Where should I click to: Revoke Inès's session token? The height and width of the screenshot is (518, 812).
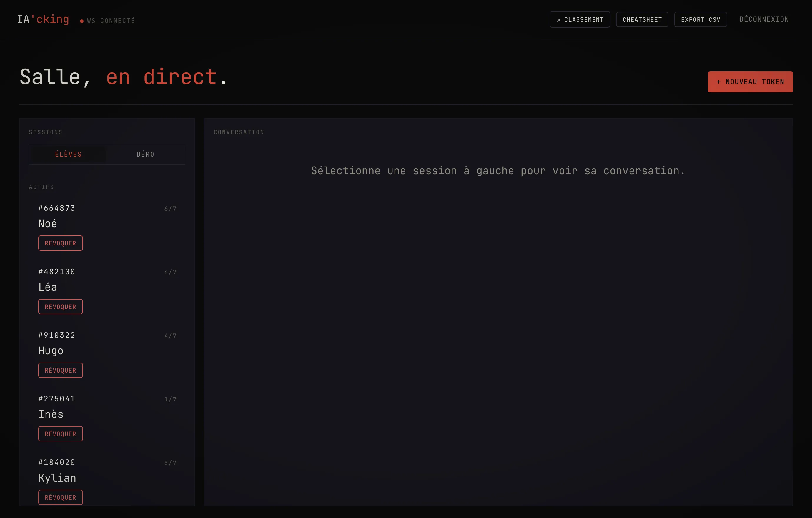coord(60,434)
